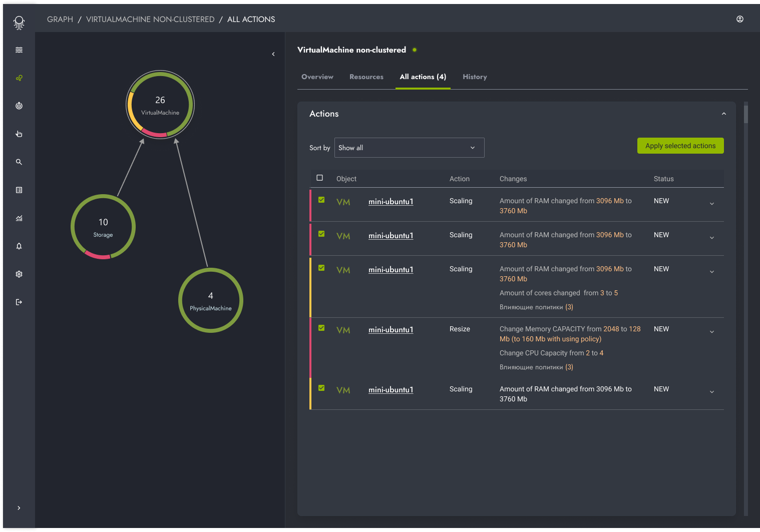The height and width of the screenshot is (532, 760).
Task: Open the analytics chart sidebar icon
Action: click(x=19, y=218)
